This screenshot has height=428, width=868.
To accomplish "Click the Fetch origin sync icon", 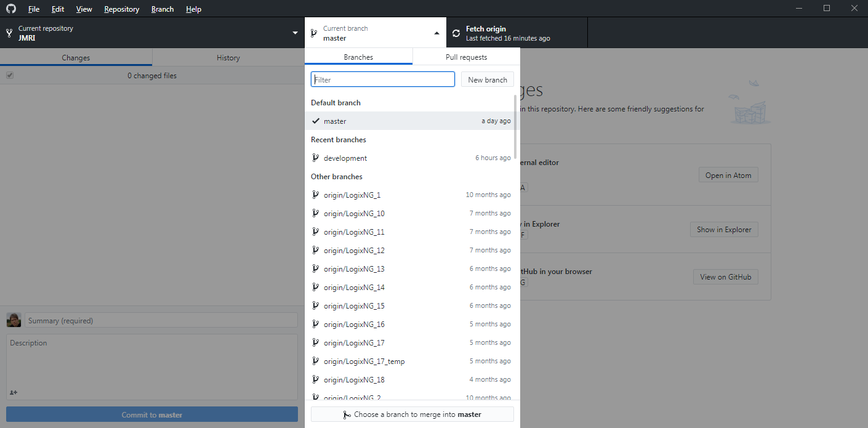I will (456, 33).
